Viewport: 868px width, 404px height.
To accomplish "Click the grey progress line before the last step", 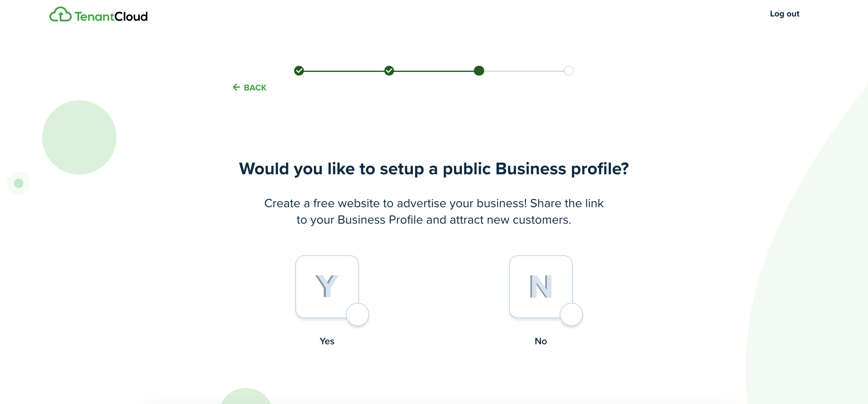I will 524,71.
